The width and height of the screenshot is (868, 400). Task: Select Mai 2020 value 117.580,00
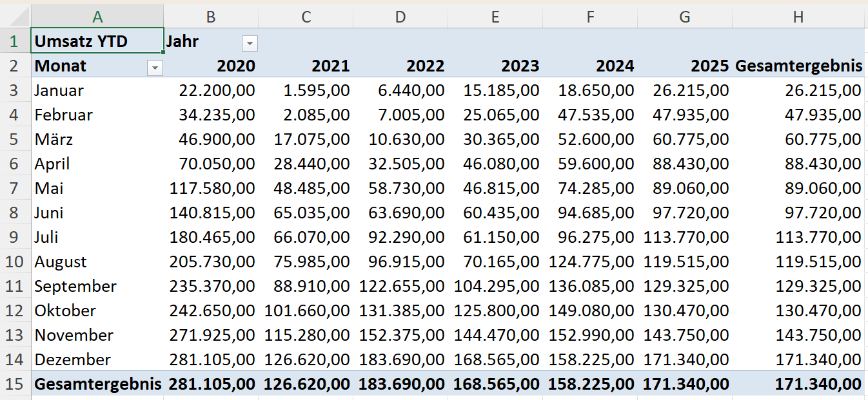click(211, 189)
